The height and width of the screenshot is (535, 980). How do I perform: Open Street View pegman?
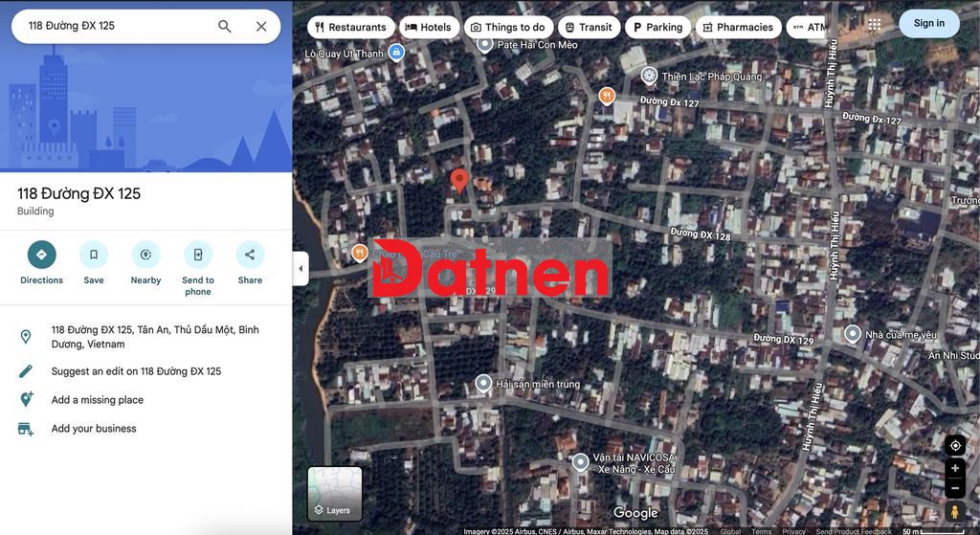(x=955, y=513)
